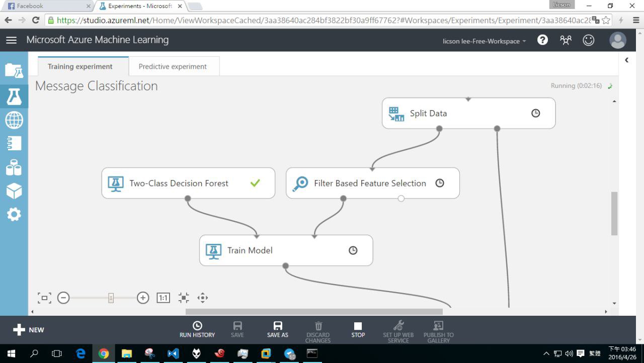Click Two-Class Decision Forest output port
This screenshot has height=363, width=644.
click(188, 199)
